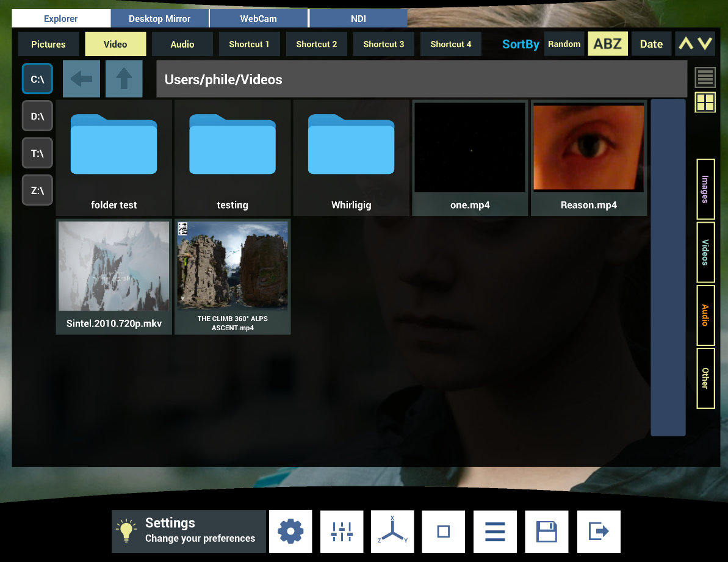Switch to grid view layout
Viewport: 728px width, 562px height.
[x=705, y=102]
